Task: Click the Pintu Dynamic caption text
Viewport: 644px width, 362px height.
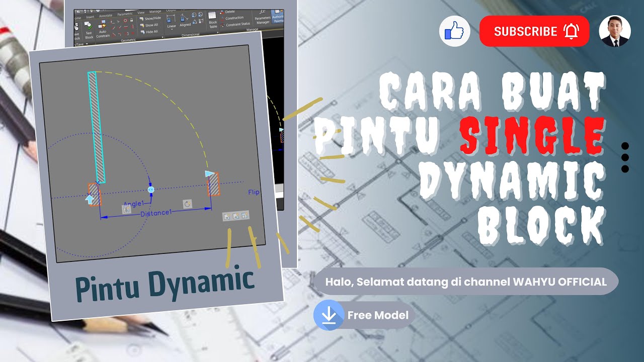Action: [x=165, y=285]
